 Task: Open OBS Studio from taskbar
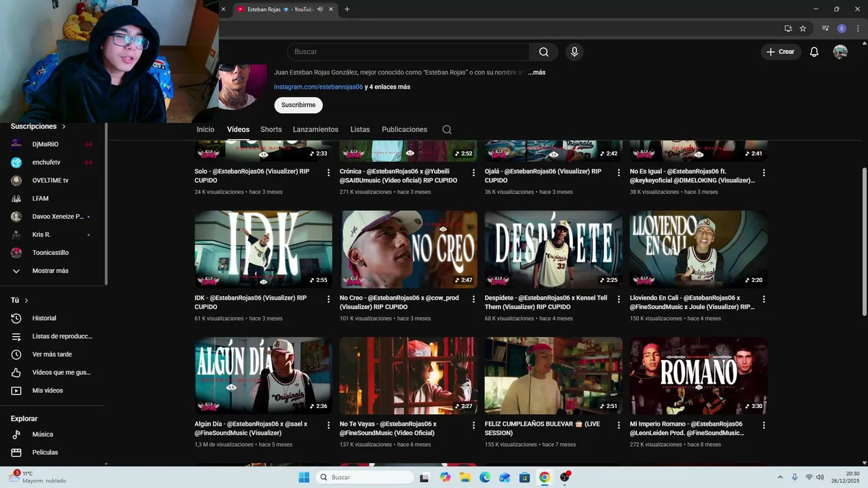565,477
